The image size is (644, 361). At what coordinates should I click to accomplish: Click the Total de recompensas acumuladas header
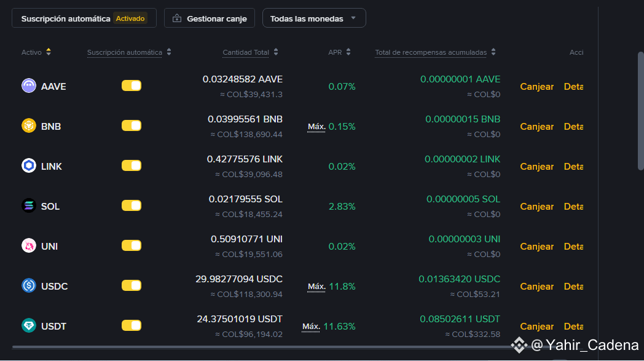click(x=430, y=52)
